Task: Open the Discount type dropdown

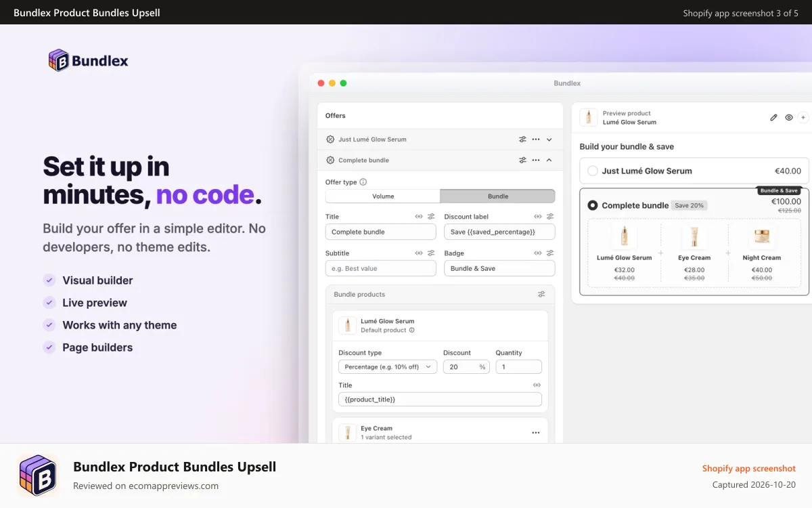Action: click(388, 367)
